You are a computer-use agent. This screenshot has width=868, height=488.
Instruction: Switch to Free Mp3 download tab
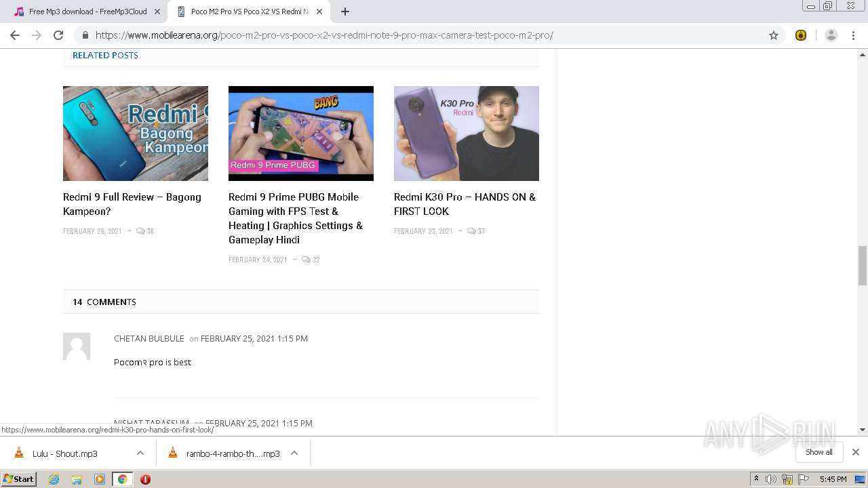click(x=86, y=12)
